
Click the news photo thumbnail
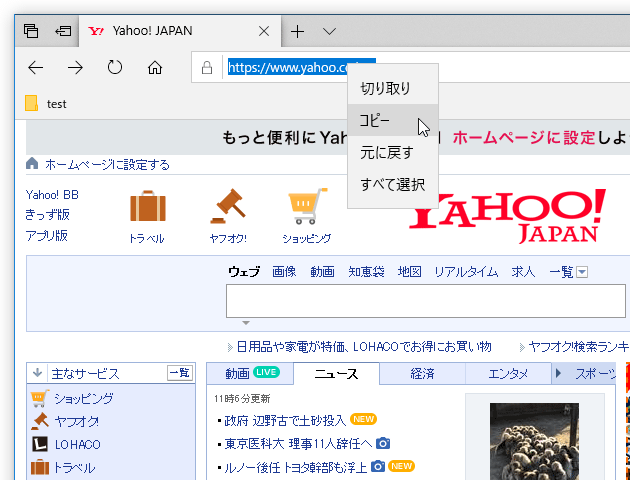pyautogui.click(x=534, y=441)
